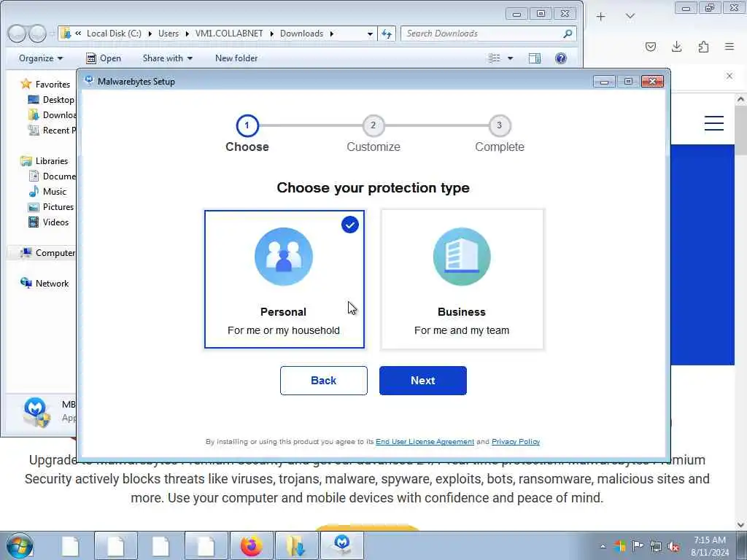Expand the Share with dropdown in Explorer

coord(168,58)
